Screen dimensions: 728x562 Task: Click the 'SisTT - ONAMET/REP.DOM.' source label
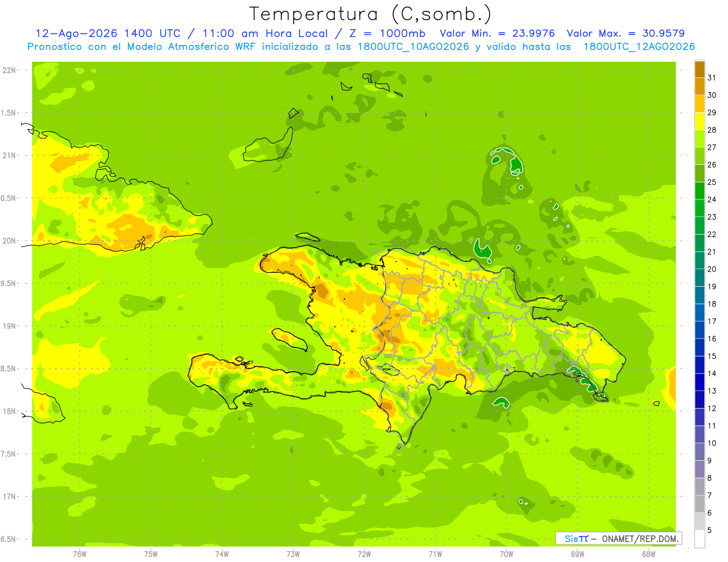click(x=618, y=538)
